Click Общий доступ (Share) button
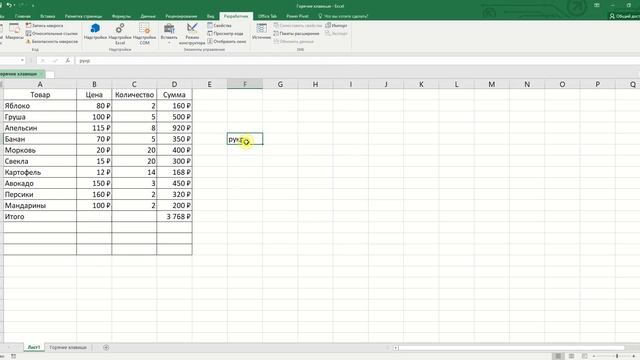The height and width of the screenshot is (360, 640). click(624, 16)
